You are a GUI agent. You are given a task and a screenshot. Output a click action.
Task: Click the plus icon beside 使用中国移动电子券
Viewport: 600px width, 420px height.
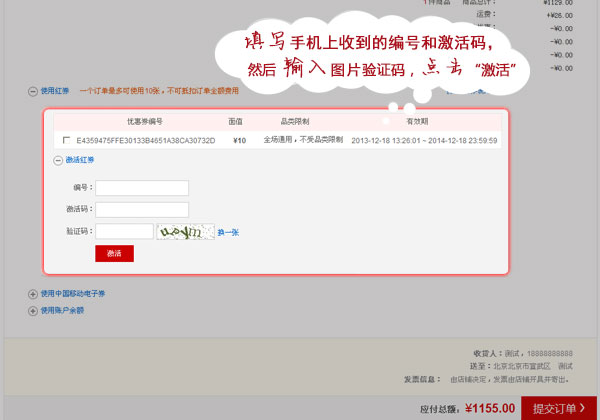click(32, 294)
